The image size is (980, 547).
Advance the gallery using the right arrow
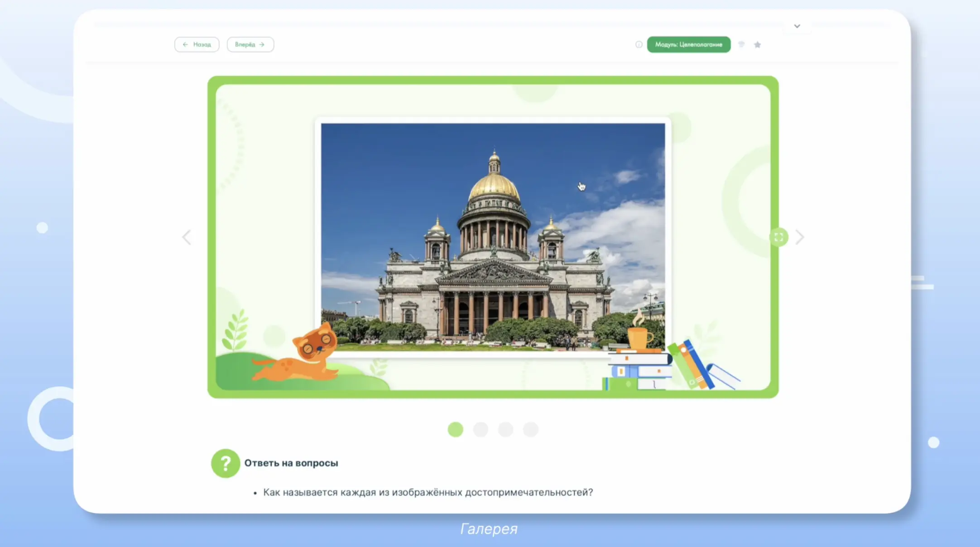pyautogui.click(x=800, y=237)
